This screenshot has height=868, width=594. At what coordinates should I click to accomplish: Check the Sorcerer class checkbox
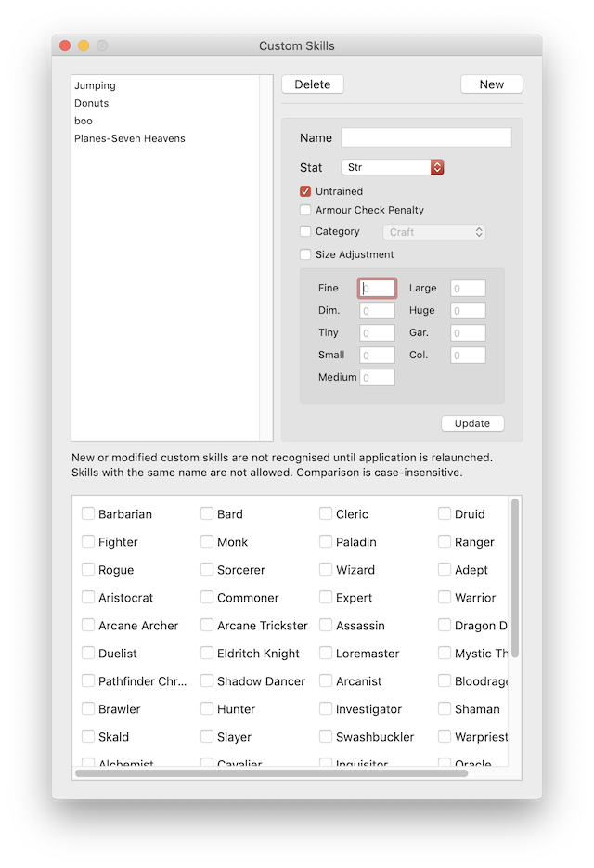206,568
